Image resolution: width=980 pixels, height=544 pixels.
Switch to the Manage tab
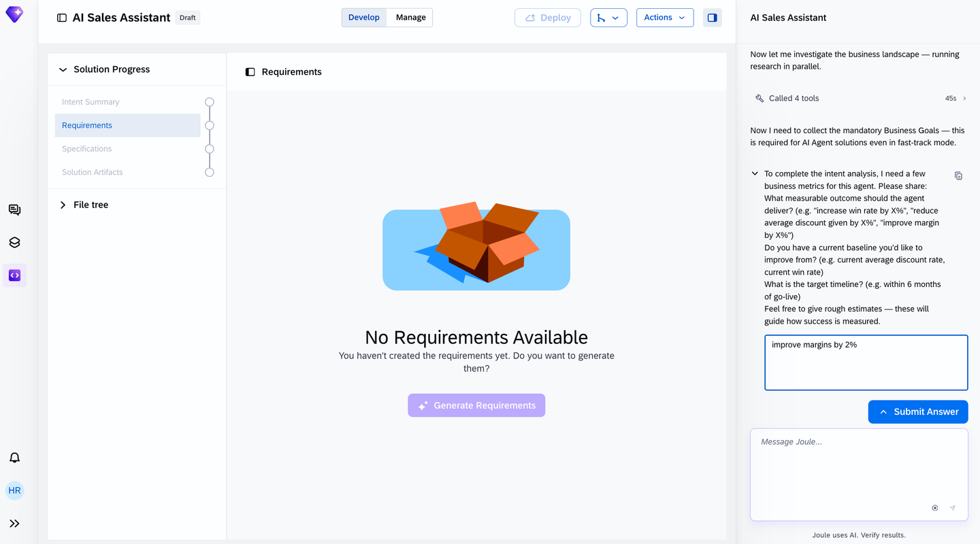click(x=411, y=18)
